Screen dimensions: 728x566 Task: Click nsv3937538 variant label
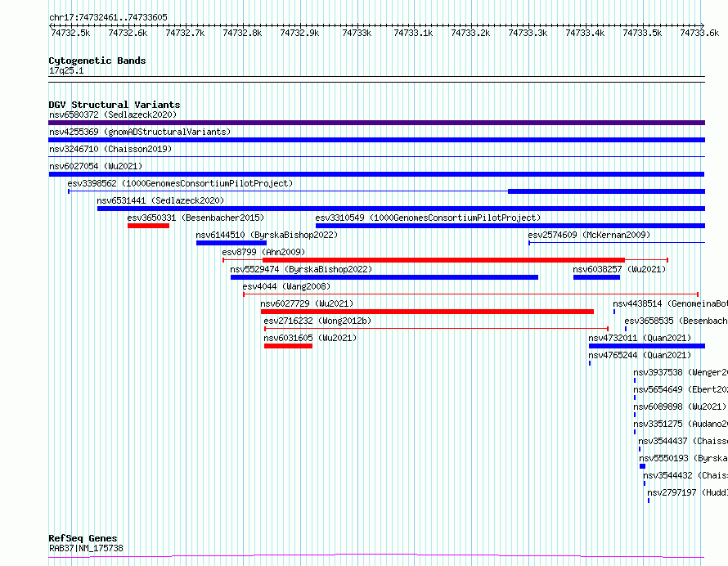tap(681, 372)
